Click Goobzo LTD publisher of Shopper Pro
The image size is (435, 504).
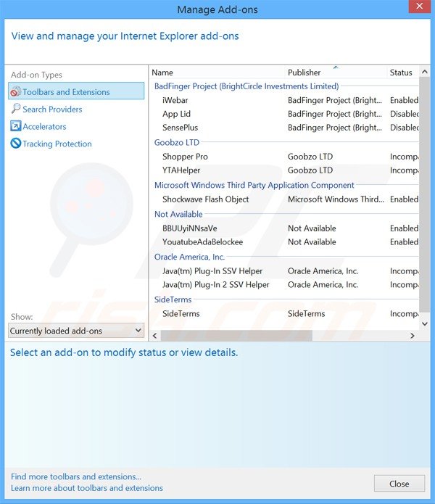coord(310,157)
